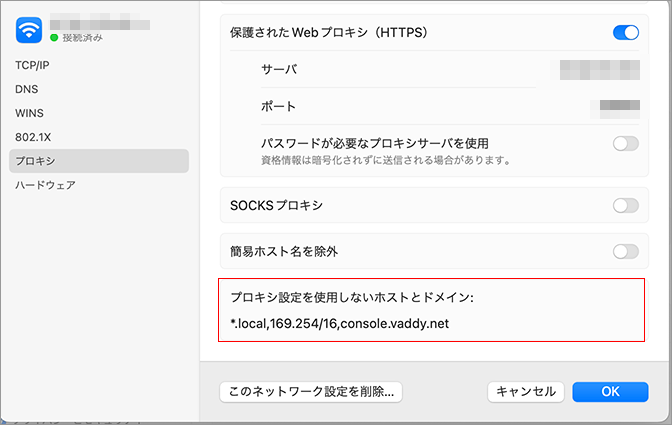Viewport: 672px width, 425px height.
Task: Click the キャンセル button
Action: [526, 392]
